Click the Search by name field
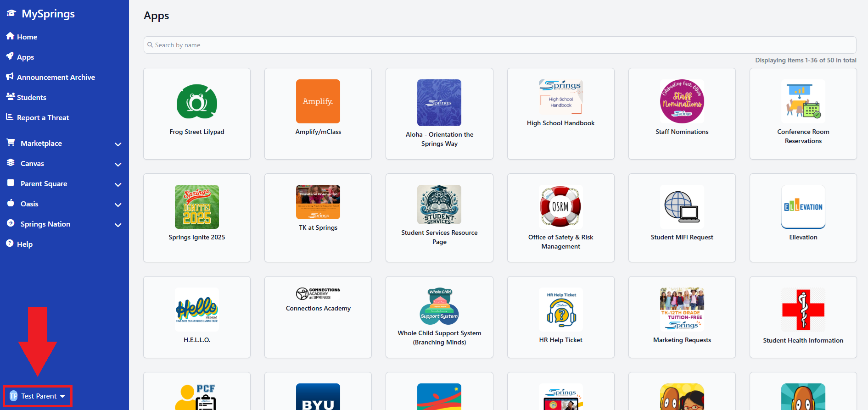868x410 pixels. (499, 45)
